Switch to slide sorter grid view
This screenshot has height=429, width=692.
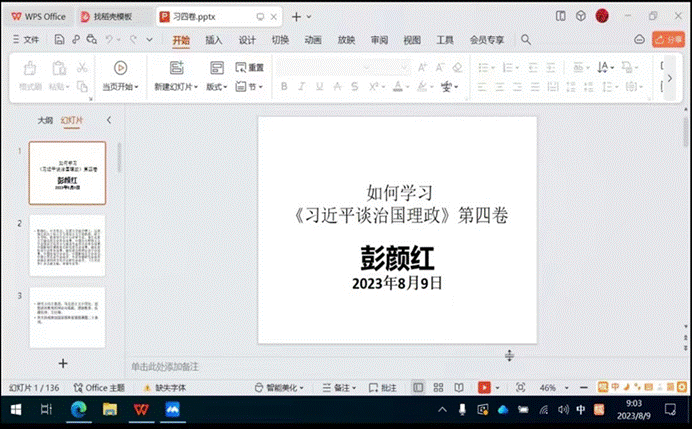(x=438, y=387)
